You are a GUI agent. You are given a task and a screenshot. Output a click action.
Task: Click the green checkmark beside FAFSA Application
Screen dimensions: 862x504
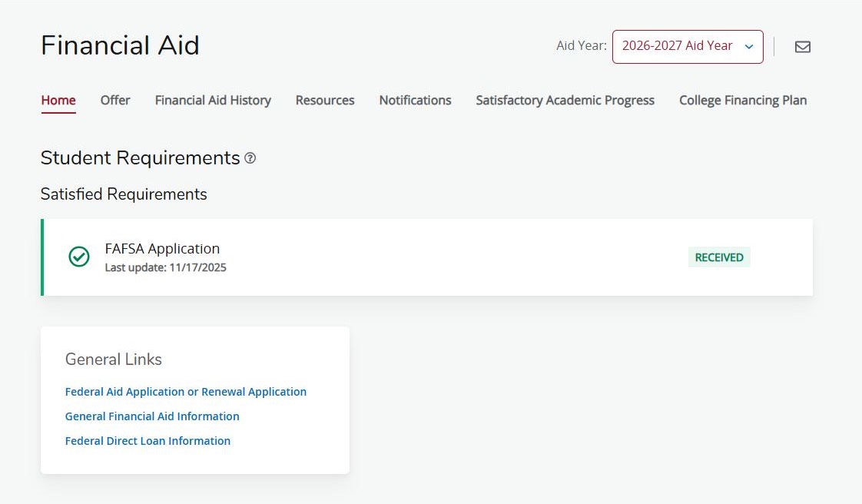point(79,257)
